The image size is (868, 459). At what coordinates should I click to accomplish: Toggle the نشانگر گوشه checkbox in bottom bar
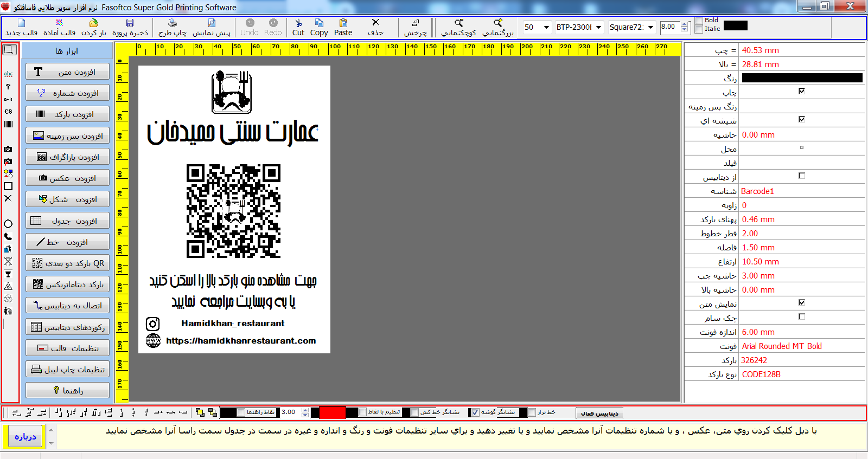476,413
